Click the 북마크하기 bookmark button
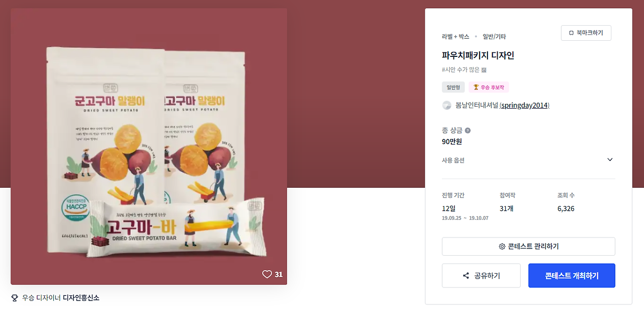The image size is (644, 310). (x=586, y=33)
